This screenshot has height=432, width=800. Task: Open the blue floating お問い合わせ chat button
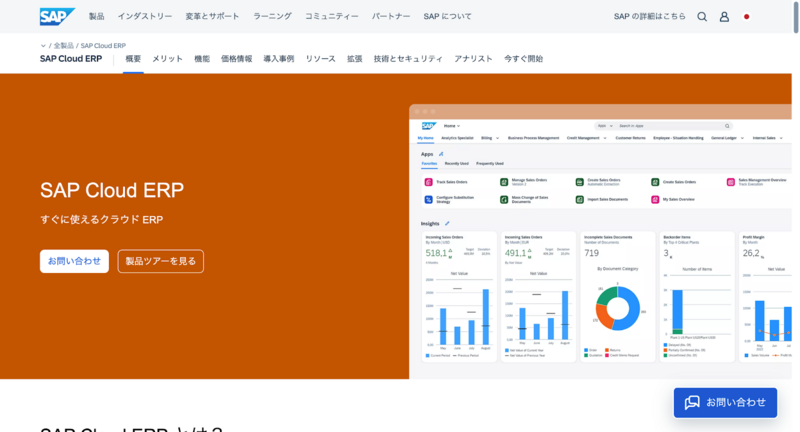726,402
